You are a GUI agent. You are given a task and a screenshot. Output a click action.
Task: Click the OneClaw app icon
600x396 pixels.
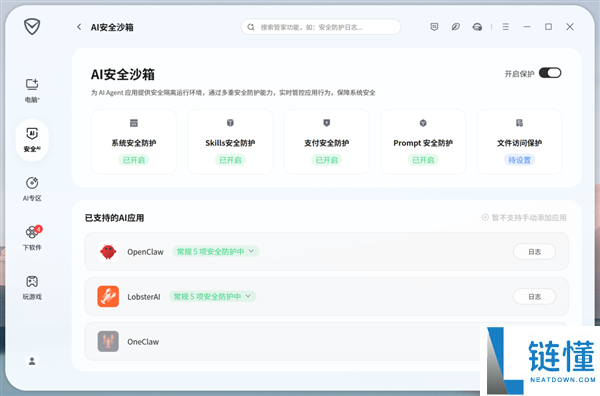(x=108, y=341)
